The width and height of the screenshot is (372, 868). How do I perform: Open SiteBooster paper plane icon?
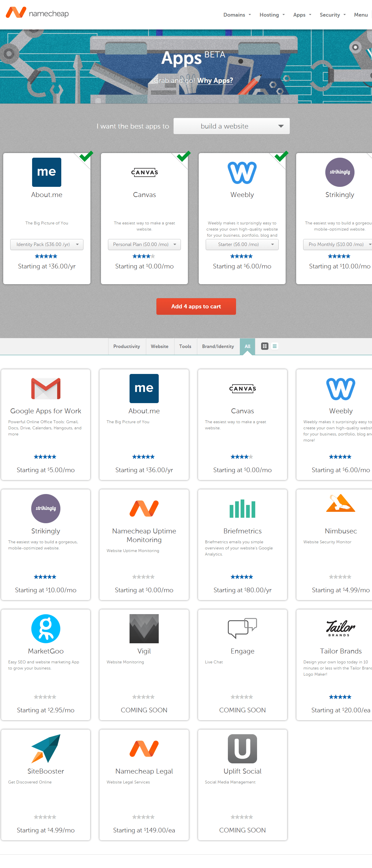[x=46, y=748]
